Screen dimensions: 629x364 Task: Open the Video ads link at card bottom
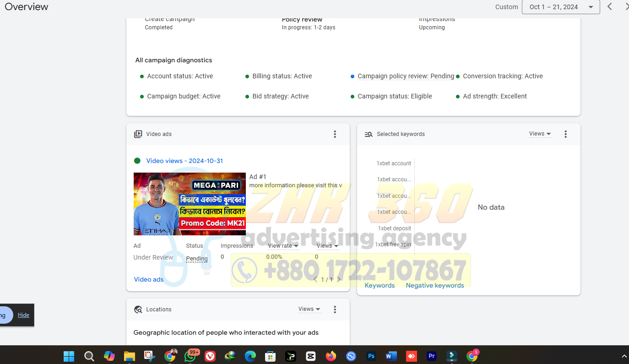[149, 279]
